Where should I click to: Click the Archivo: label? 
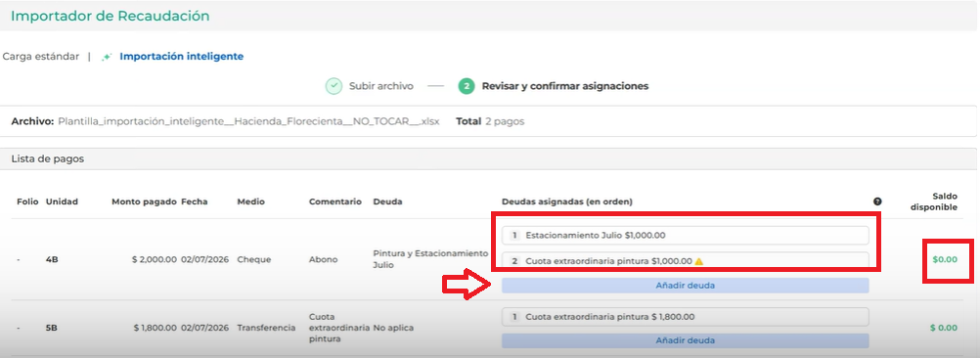click(x=32, y=122)
